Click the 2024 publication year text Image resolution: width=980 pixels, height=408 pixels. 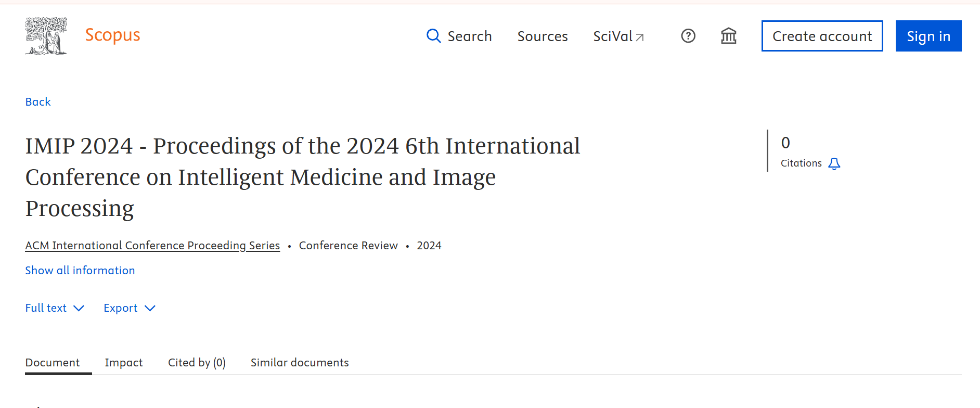(429, 246)
